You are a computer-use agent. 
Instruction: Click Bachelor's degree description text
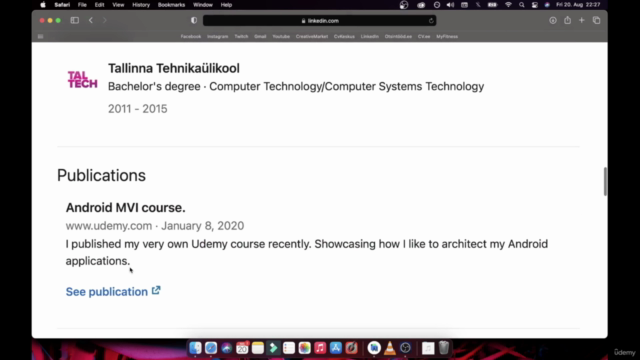(x=296, y=87)
